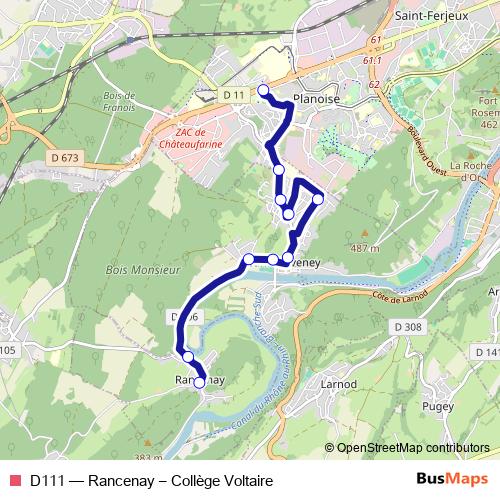Click the southernmost stop marker at Rancenay
The width and height of the screenshot is (500, 500).
click(199, 383)
